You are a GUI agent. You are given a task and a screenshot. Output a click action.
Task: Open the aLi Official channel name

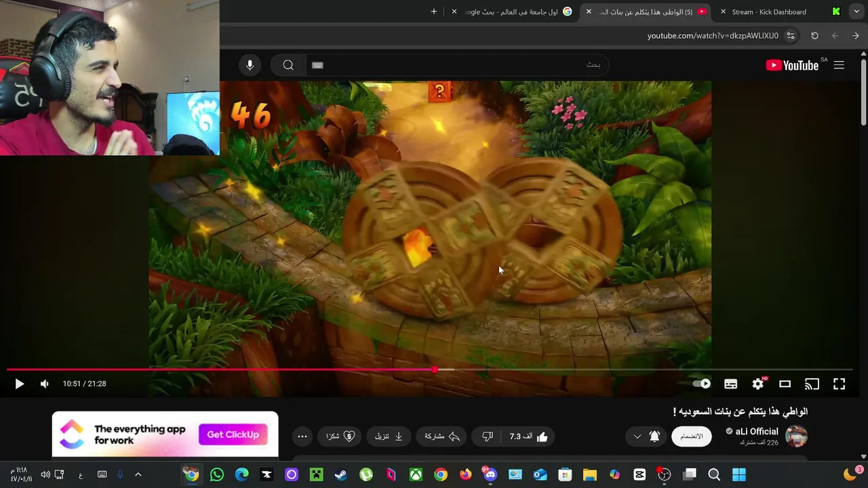coord(756,431)
